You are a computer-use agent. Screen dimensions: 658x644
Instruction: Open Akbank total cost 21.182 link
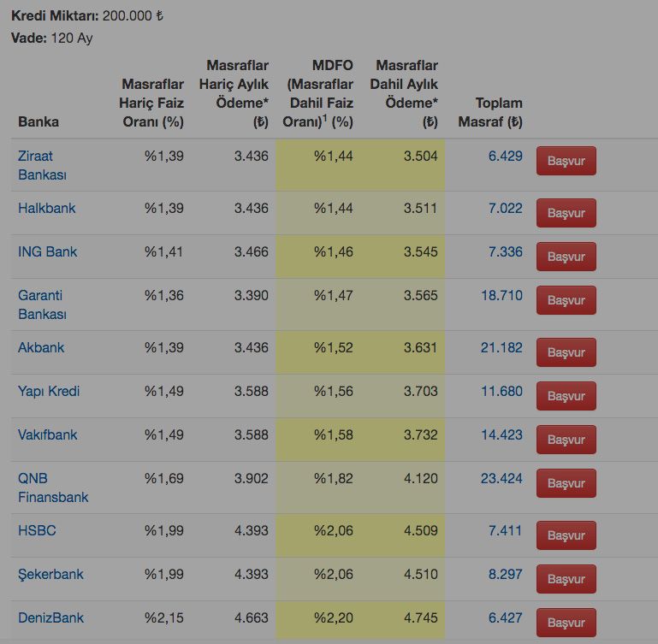501,347
